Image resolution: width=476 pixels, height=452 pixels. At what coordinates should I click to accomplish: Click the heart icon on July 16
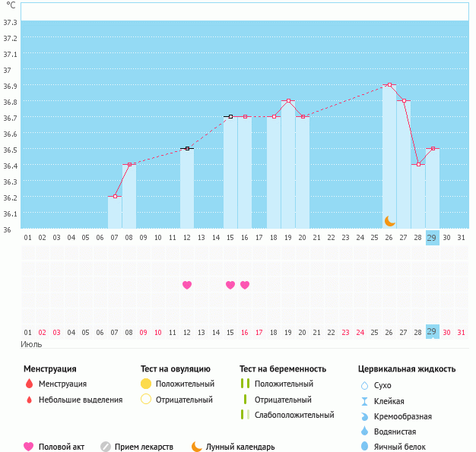tap(245, 285)
